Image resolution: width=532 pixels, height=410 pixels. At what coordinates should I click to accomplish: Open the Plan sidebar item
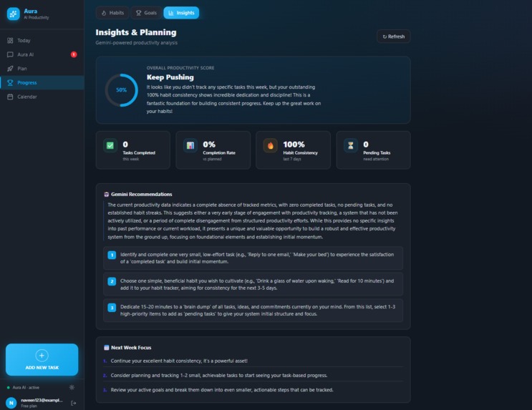[x=42, y=69]
